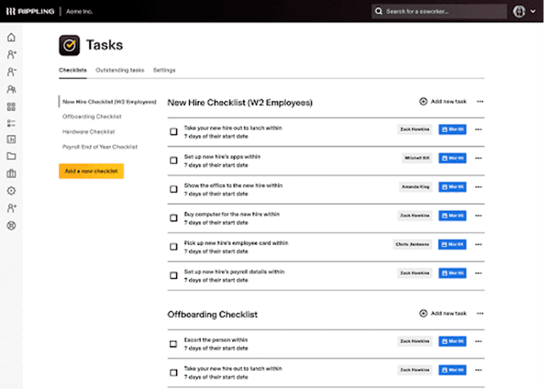Click the briefcase icon in sidebar
The image size is (548, 392).
pyautogui.click(x=11, y=174)
